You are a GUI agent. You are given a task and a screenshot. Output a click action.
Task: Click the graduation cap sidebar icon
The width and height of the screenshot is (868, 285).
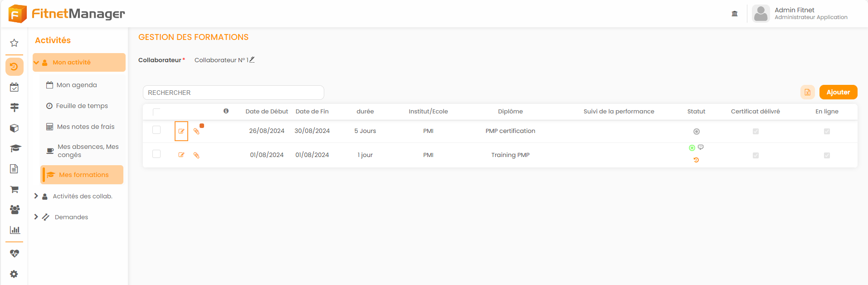tap(15, 148)
